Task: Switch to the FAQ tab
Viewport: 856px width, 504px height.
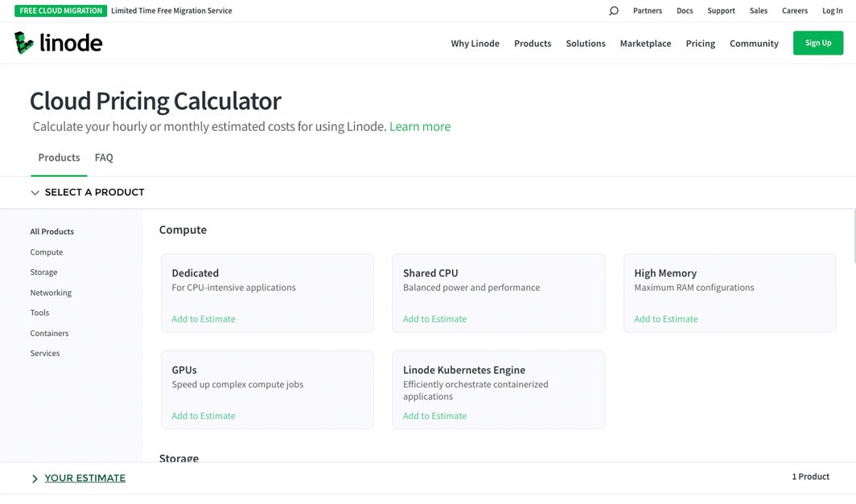Action: 104,158
